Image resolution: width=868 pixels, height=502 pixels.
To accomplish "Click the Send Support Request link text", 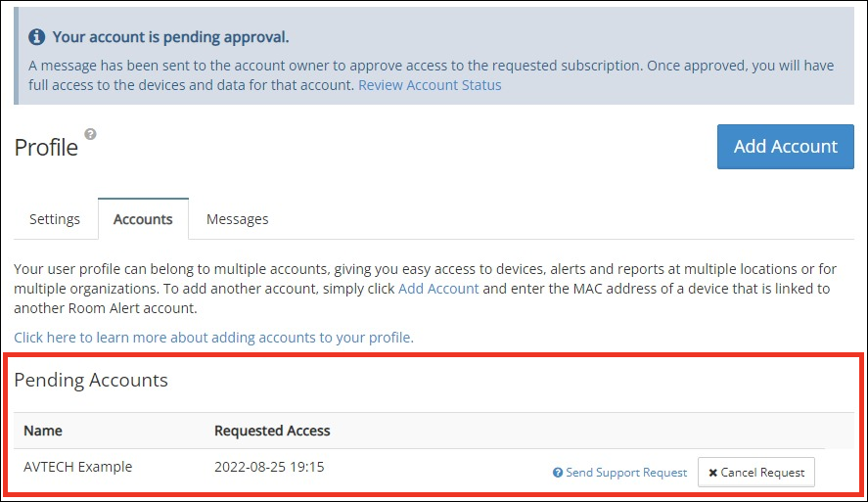I will click(x=626, y=473).
